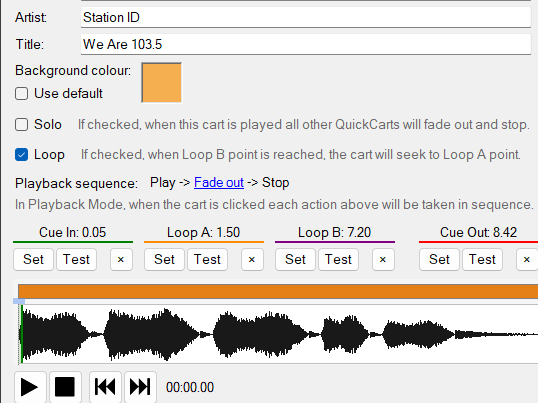
Task: Click the blue position handle above waveform
Action: pos(19,301)
